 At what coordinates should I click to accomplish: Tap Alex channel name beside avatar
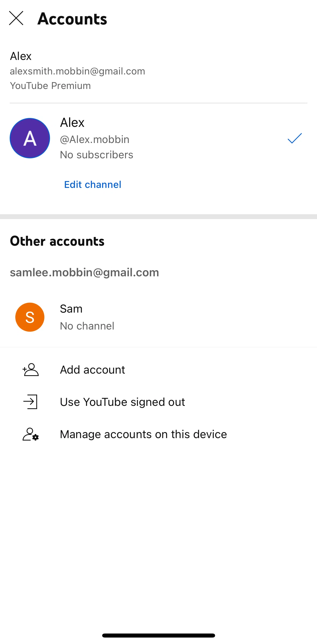72,123
